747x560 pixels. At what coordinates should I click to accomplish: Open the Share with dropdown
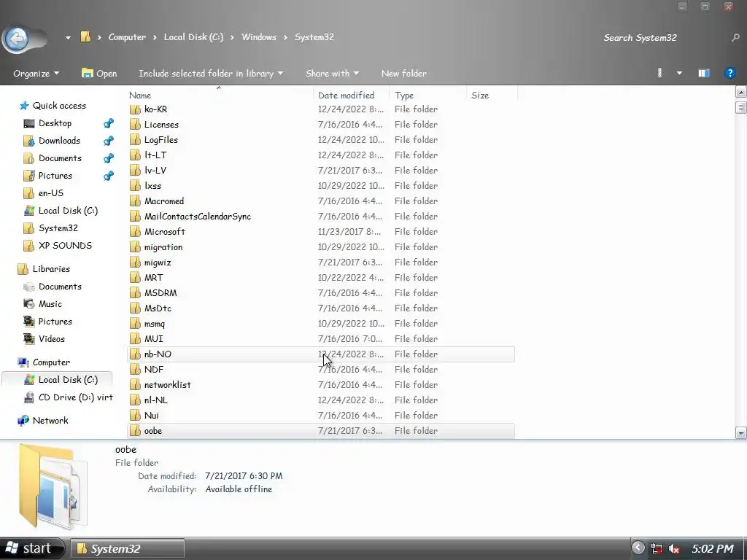(x=332, y=74)
